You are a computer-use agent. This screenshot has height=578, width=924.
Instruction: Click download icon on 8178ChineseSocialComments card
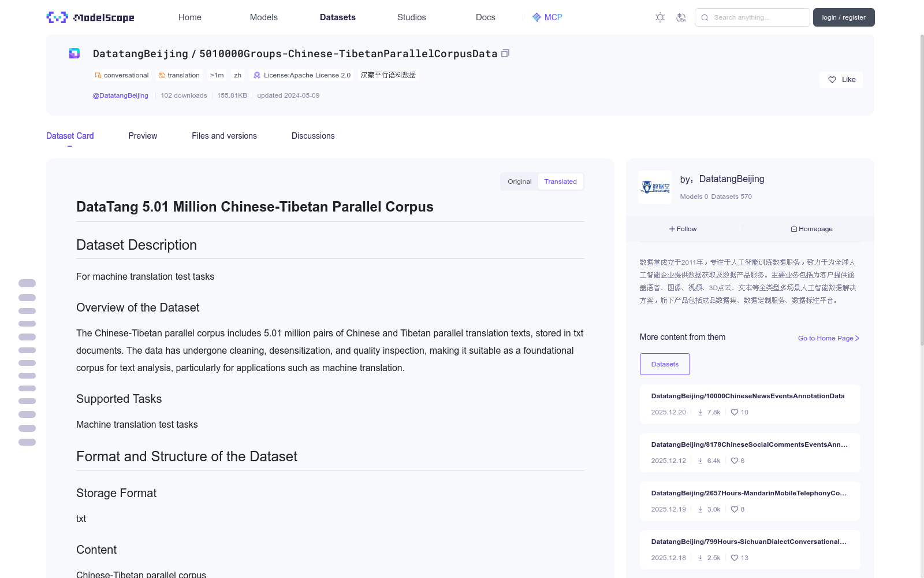pyautogui.click(x=701, y=461)
